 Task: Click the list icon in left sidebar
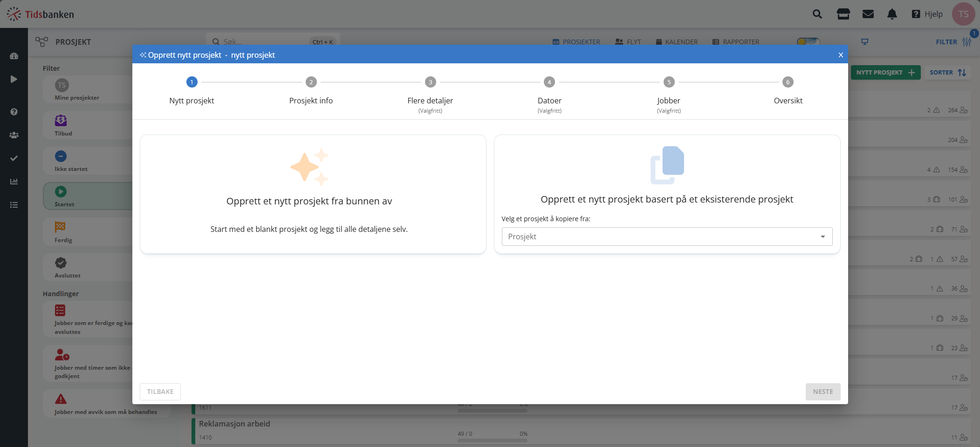[14, 205]
